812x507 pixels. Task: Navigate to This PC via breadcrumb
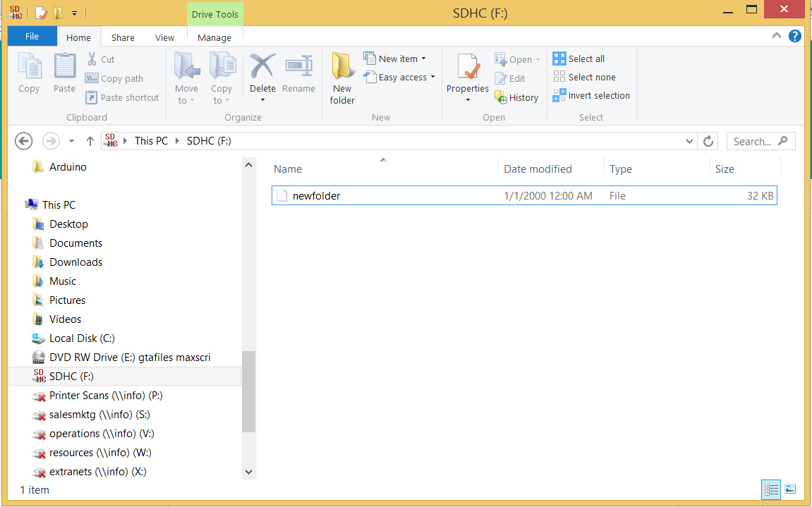[x=151, y=140]
